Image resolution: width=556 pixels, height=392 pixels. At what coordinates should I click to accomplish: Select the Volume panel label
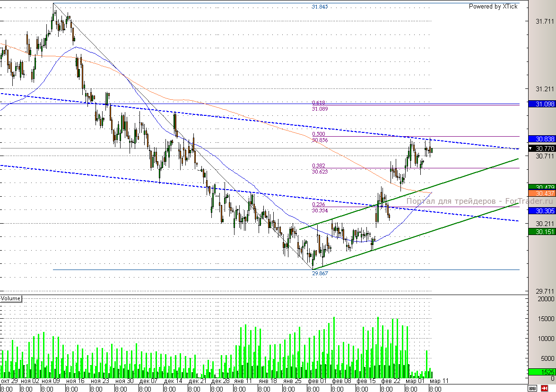click(x=10, y=298)
